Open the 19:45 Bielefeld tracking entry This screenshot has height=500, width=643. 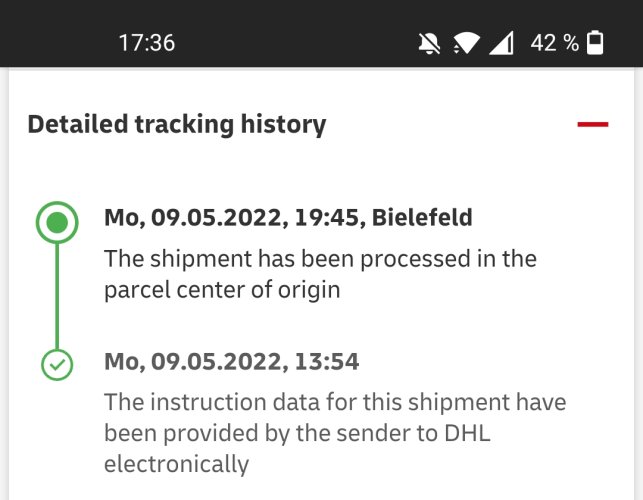[x=288, y=218]
